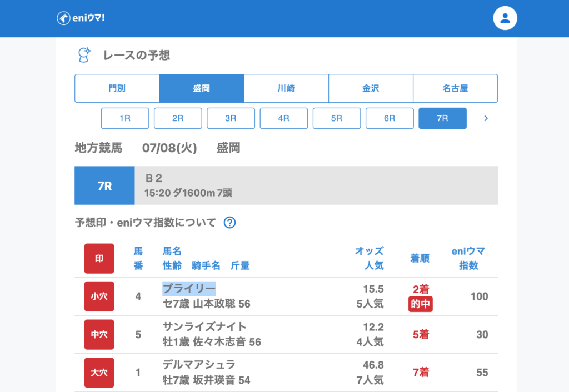Click the 大穴 prediction mark badge

pyautogui.click(x=99, y=372)
